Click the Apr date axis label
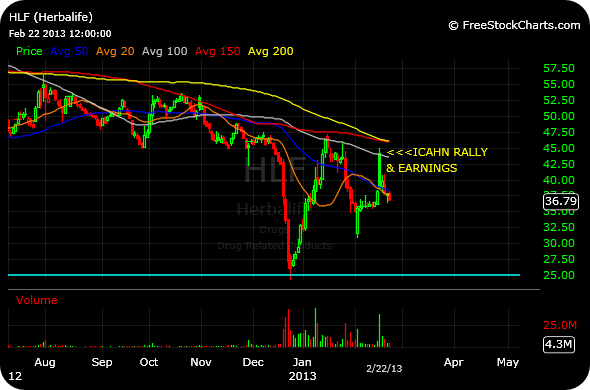The height and width of the screenshot is (390, 590). [x=453, y=362]
